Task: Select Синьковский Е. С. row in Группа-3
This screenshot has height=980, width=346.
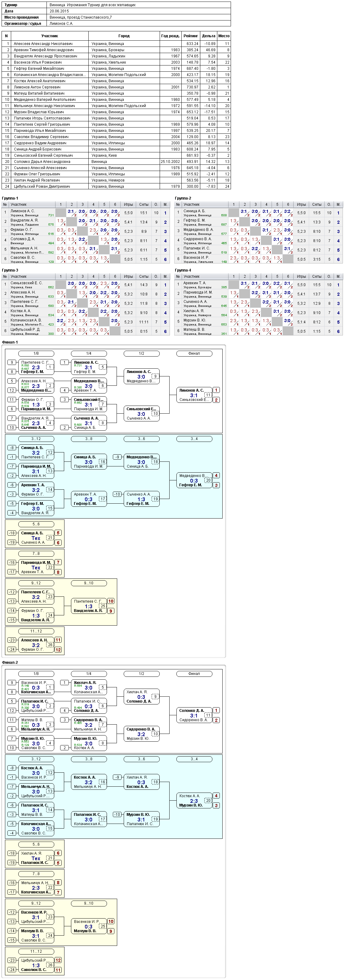Action: 86,285
